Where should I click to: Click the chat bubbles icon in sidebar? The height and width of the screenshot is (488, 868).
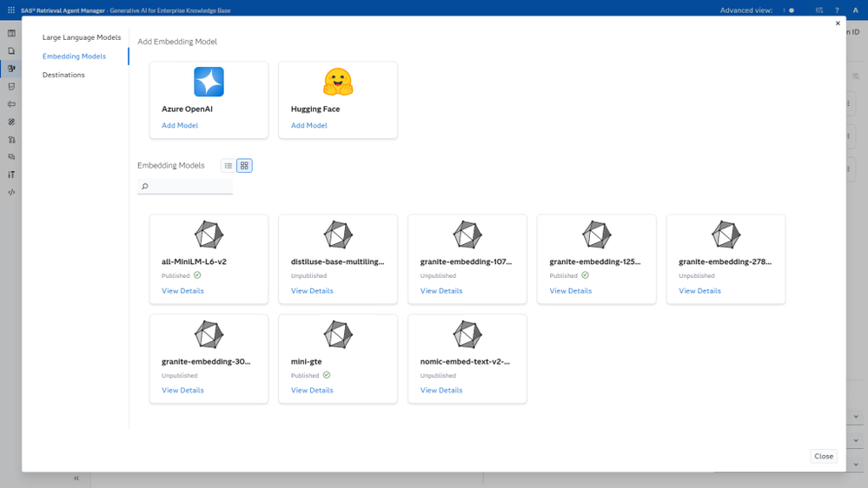(11, 157)
